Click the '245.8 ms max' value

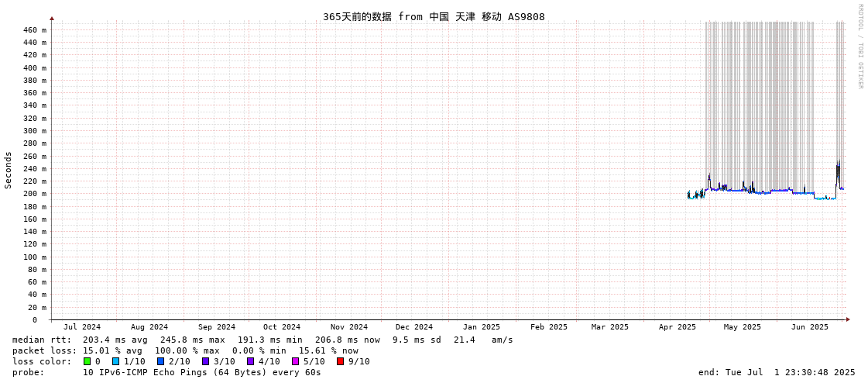tap(193, 340)
